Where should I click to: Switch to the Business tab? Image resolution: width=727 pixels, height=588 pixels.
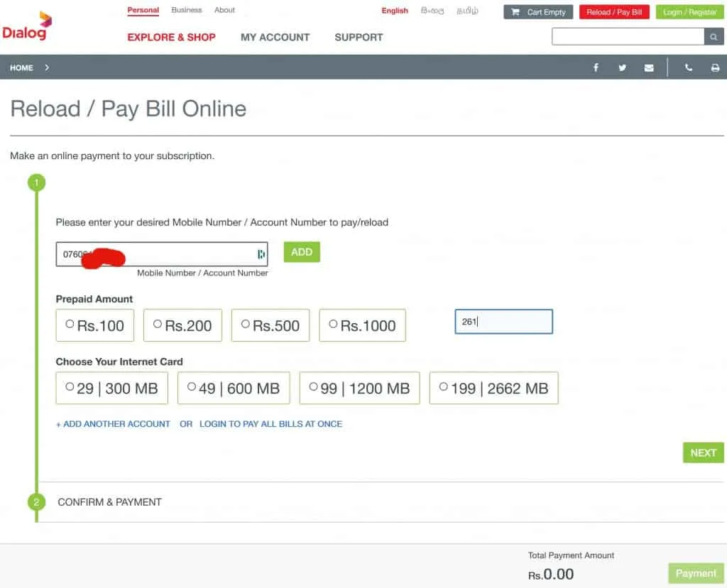[187, 10]
